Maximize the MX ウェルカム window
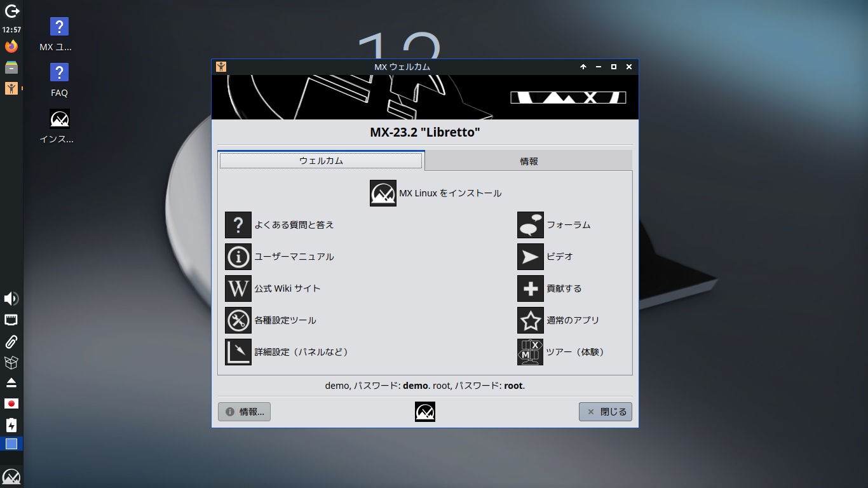Screen dimensions: 868x488 (x=614, y=67)
